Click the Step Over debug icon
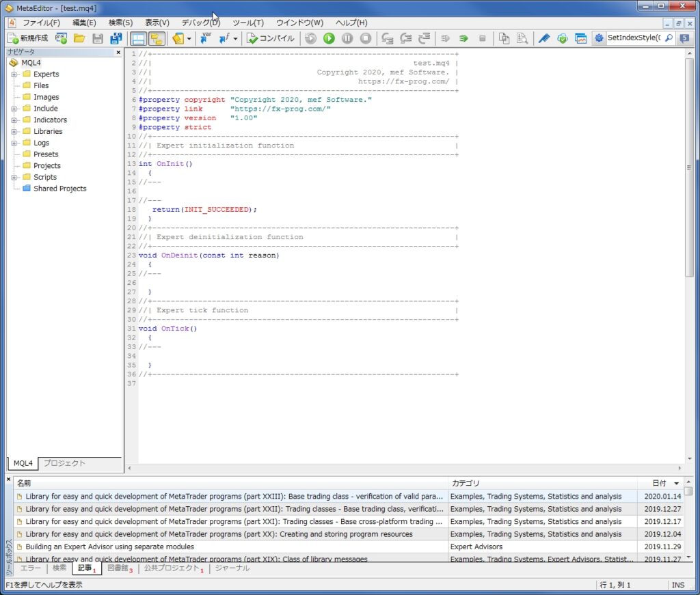This screenshot has width=700, height=595. click(405, 38)
